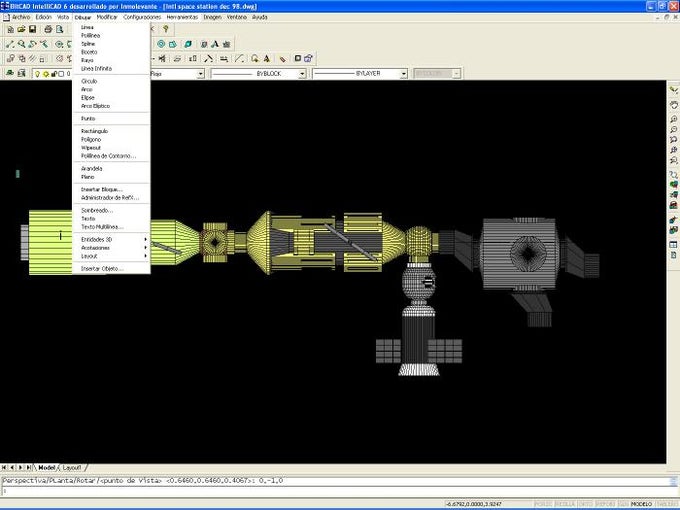Viewport: 680px width, 510px height.
Task: Choose Polilínea from the Dibujar menu
Action: (x=90, y=36)
